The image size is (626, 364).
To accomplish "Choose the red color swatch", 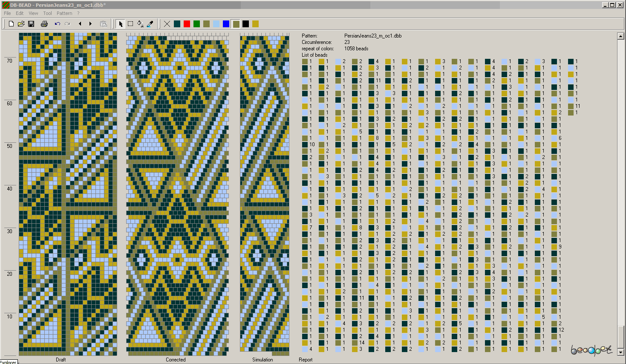I will click(x=187, y=24).
